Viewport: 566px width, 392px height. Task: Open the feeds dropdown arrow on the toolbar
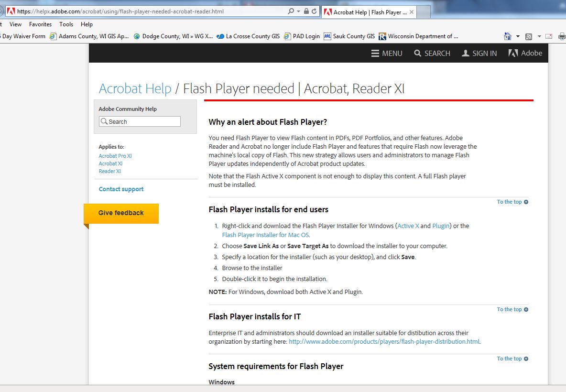(539, 36)
